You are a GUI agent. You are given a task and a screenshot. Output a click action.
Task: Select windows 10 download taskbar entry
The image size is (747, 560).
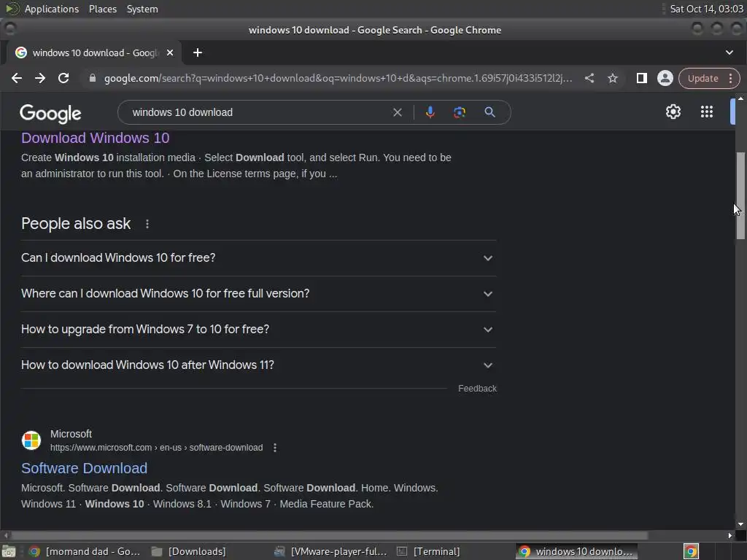pos(577,551)
